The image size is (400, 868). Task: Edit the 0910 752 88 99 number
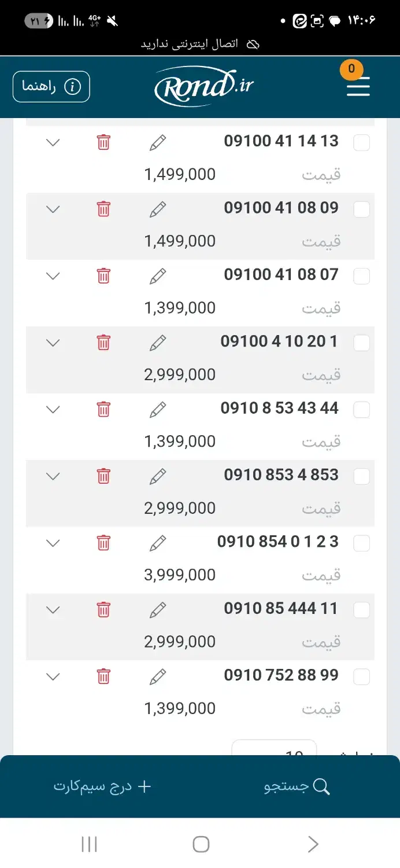pyautogui.click(x=157, y=676)
